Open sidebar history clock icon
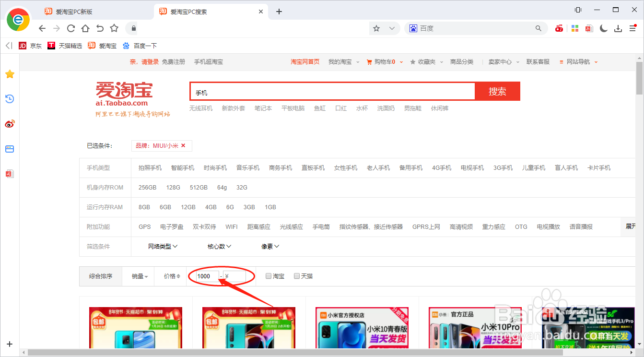The width and height of the screenshot is (644, 357). (10, 99)
